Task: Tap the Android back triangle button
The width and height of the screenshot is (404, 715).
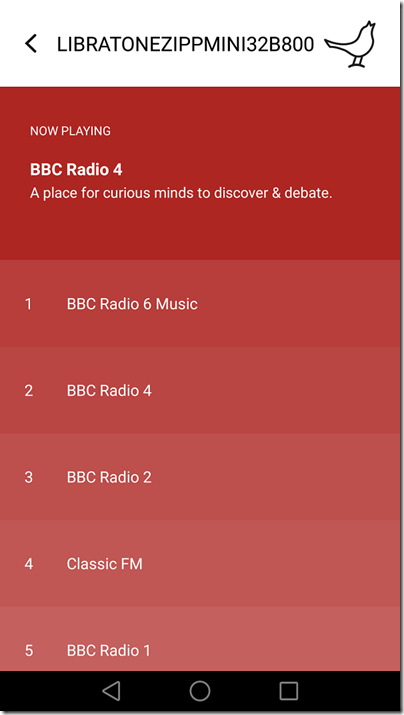Action: 111,691
